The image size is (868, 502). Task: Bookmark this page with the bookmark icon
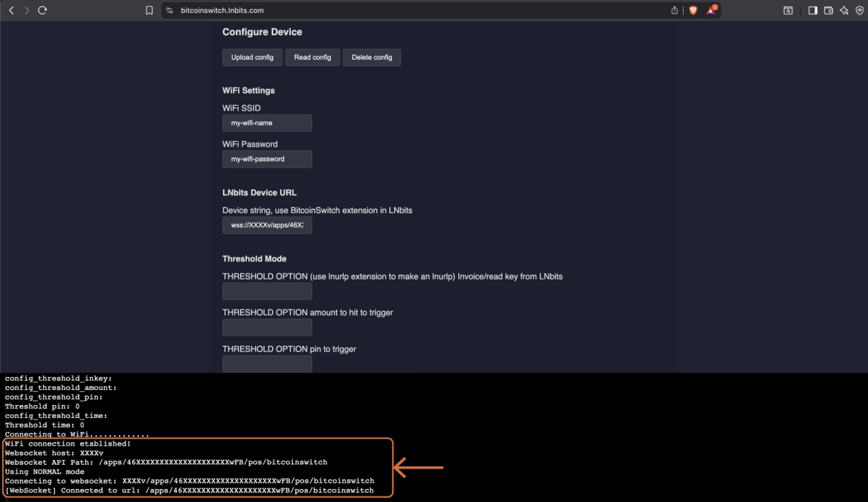pos(149,10)
